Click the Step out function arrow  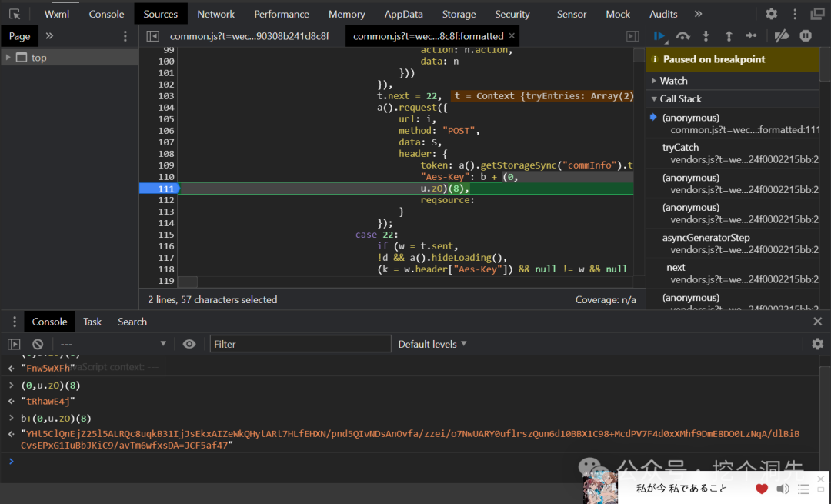coord(729,36)
